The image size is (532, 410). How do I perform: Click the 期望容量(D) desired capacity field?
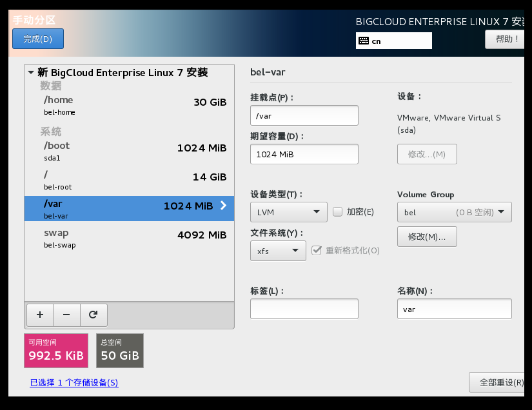click(304, 154)
